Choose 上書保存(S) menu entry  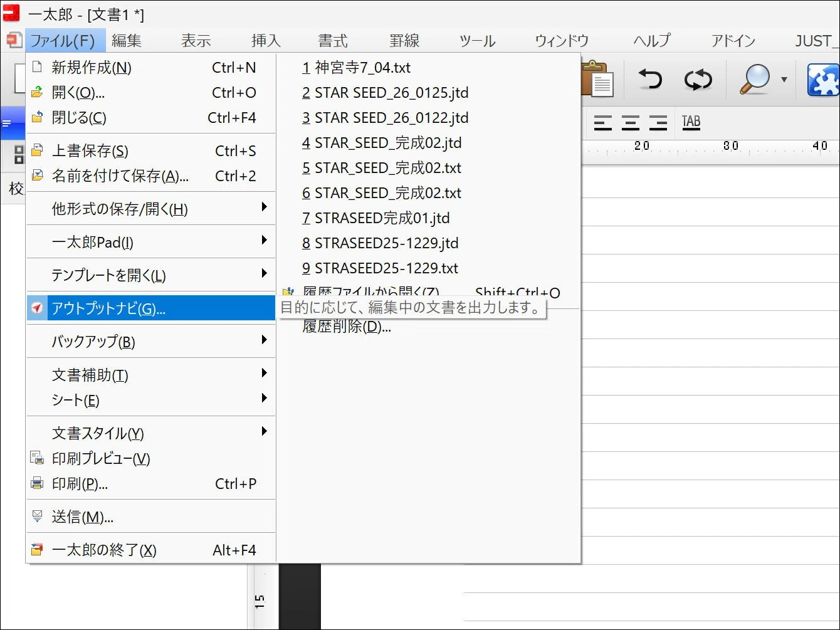click(x=151, y=150)
